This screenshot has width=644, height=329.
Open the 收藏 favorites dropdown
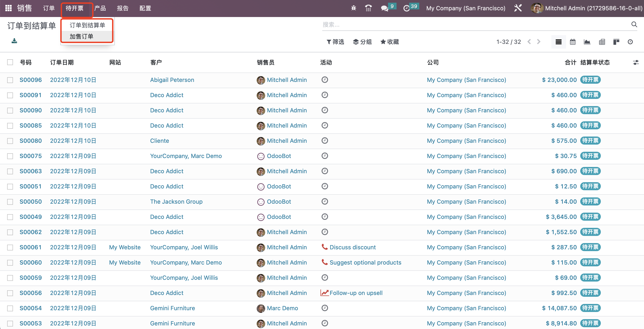389,42
